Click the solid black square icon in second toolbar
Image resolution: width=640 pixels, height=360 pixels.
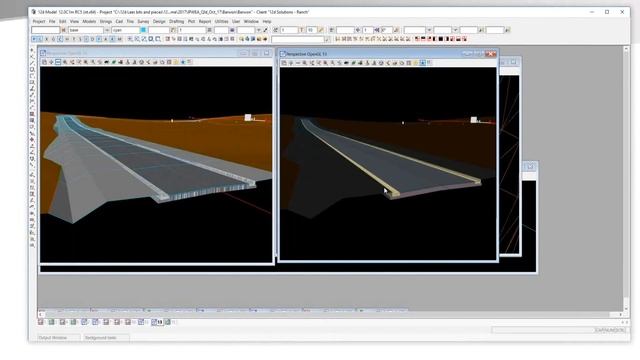(x=440, y=39)
